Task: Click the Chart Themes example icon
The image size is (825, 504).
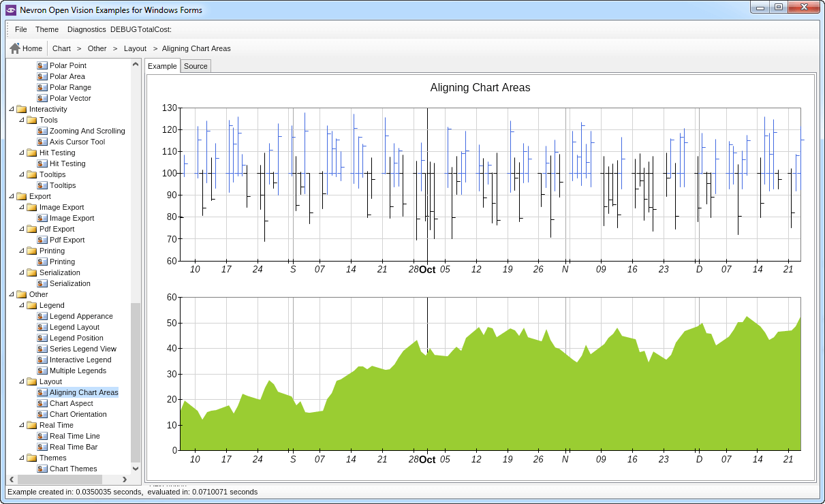Action: pyautogui.click(x=42, y=469)
